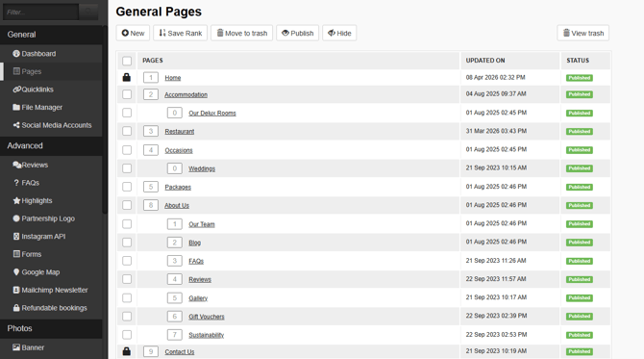This screenshot has width=644, height=359.
Task: Open the Home page link
Action: pos(172,78)
